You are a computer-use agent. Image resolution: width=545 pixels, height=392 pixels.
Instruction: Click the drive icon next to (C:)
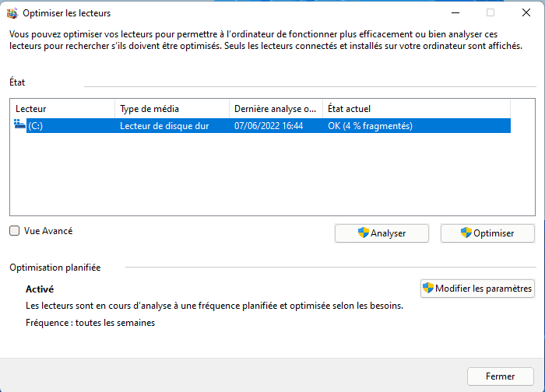click(x=19, y=124)
